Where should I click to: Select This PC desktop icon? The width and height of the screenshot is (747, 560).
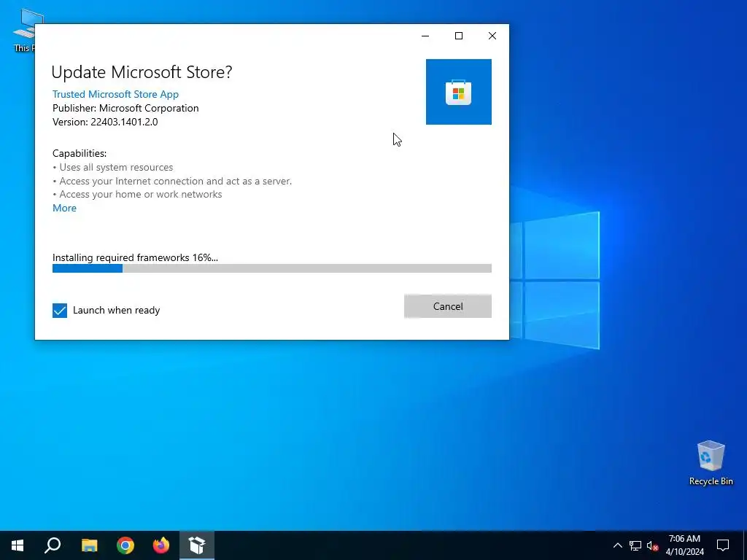click(x=23, y=29)
